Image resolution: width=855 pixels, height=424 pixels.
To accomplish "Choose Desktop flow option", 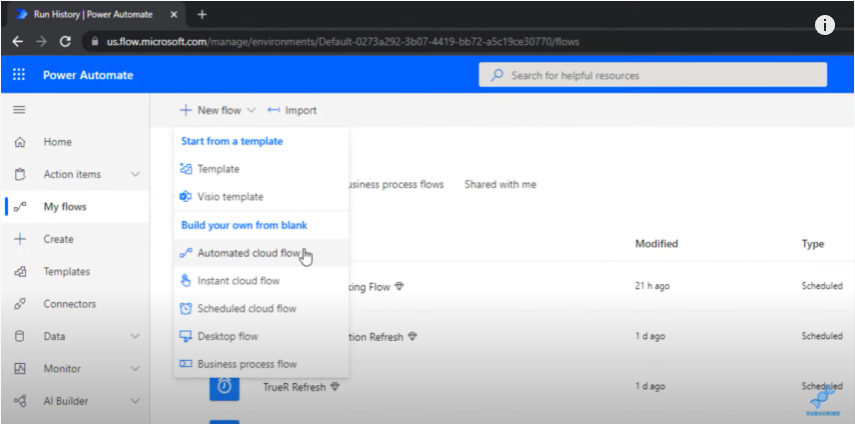I will pos(261,336).
